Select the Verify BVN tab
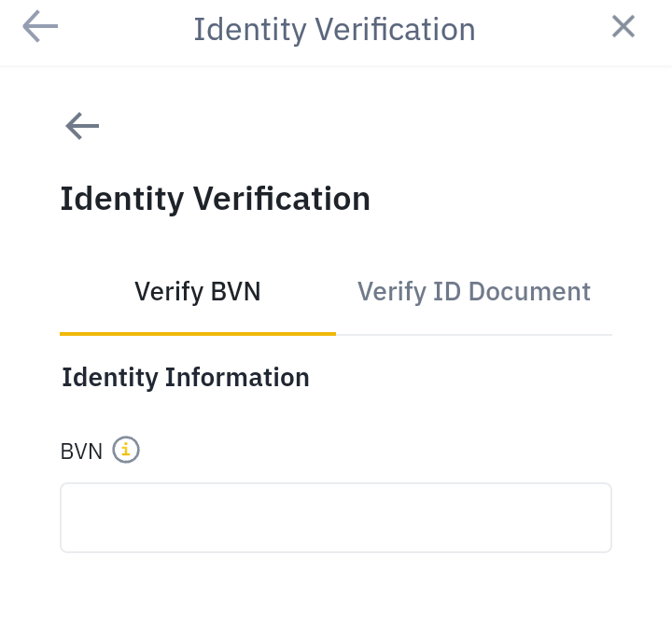The image size is (672, 639). pos(197,292)
